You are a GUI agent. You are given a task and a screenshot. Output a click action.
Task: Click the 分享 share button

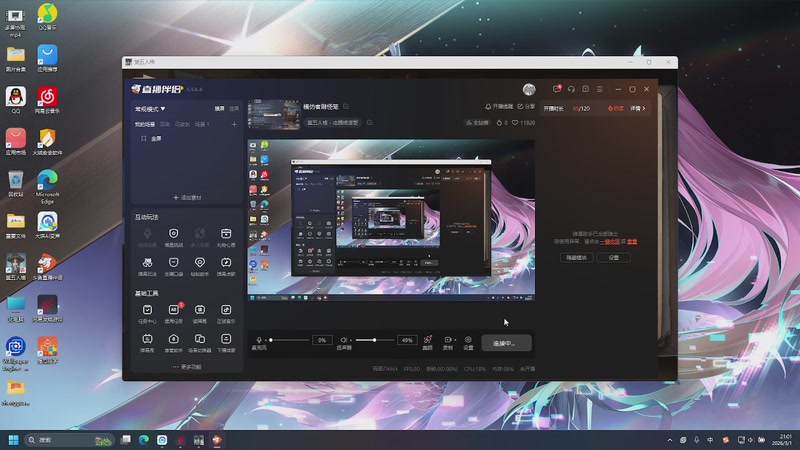tap(527, 107)
